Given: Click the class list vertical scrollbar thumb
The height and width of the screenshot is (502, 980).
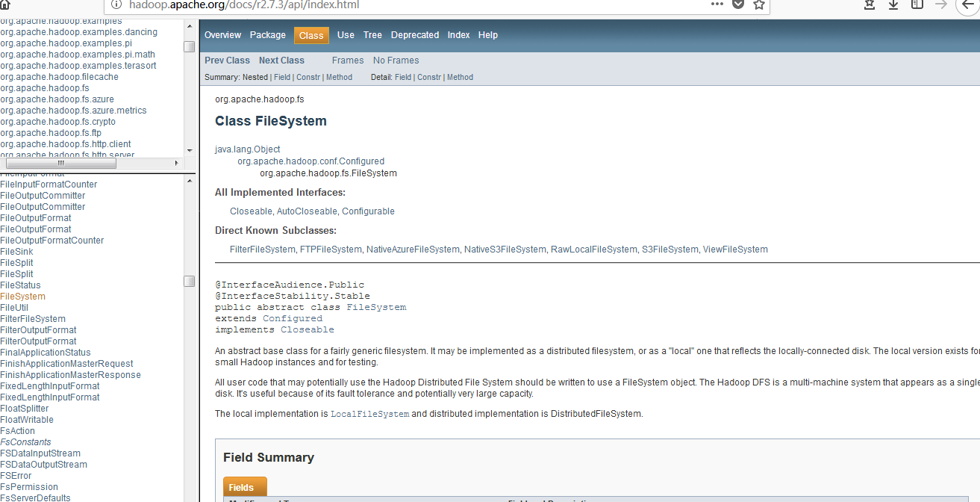Looking at the screenshot, I should coord(190,281).
